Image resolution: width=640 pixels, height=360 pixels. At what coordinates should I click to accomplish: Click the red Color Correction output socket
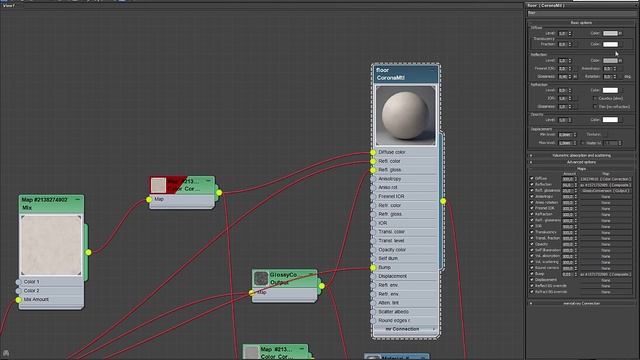219,192
